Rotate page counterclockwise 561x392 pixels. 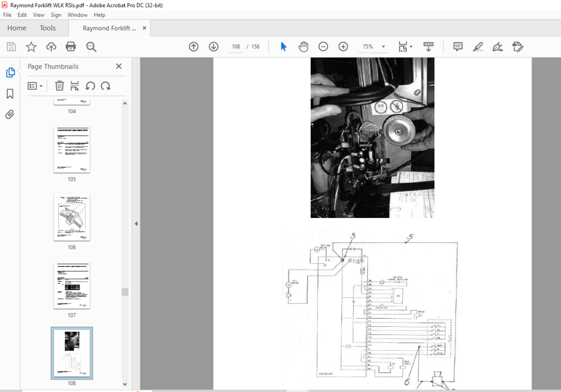coord(90,86)
